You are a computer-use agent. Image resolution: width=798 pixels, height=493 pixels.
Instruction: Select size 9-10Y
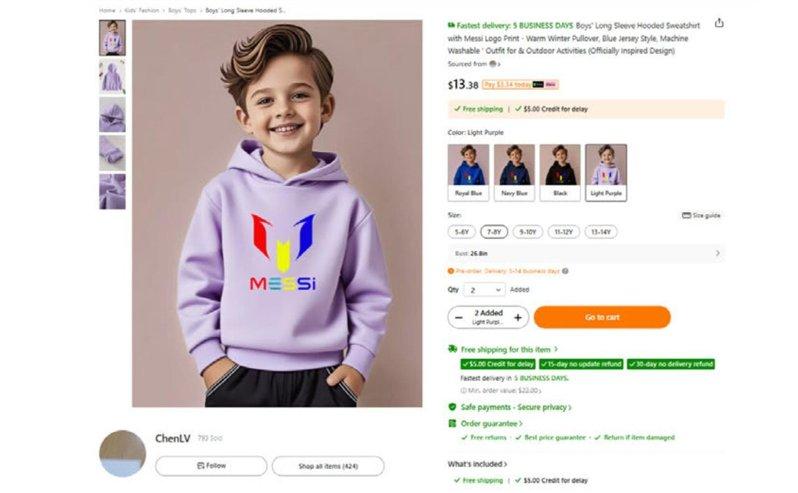tap(528, 232)
